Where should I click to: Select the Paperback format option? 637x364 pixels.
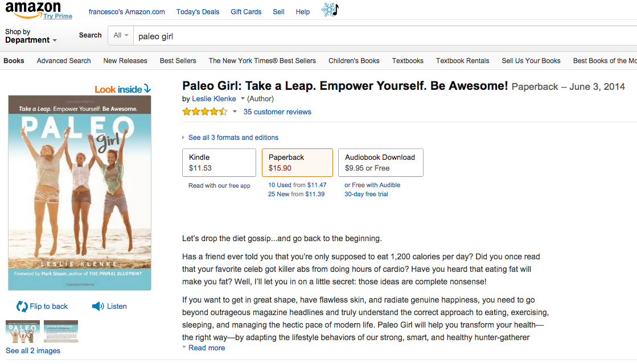pyautogui.click(x=297, y=163)
